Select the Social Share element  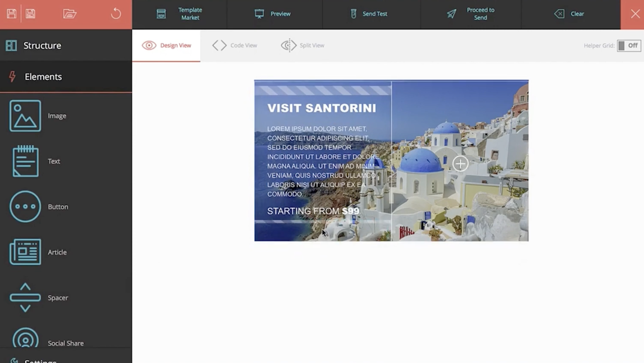tap(25, 339)
